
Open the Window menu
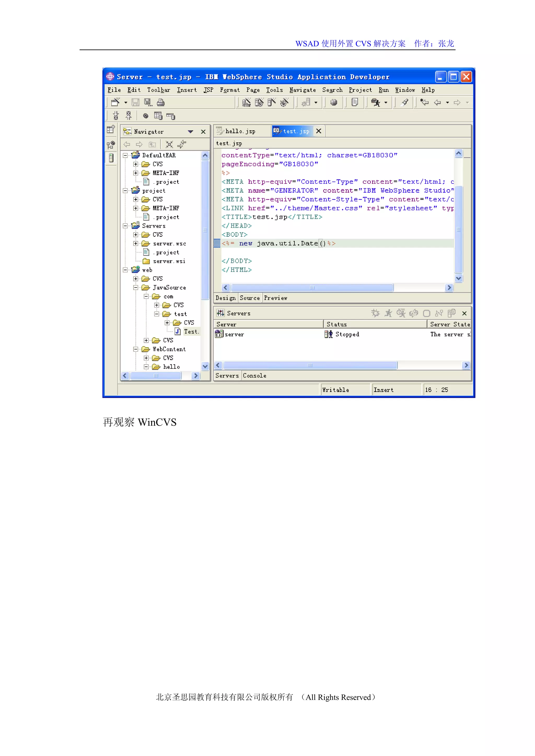pyautogui.click(x=405, y=90)
